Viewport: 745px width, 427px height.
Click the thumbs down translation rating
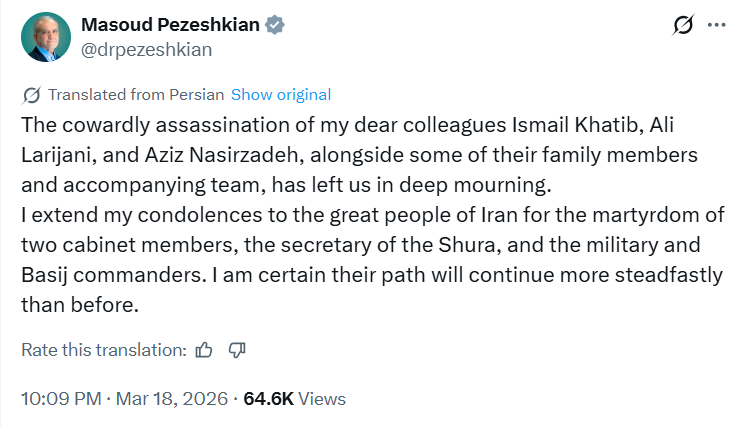pos(237,350)
